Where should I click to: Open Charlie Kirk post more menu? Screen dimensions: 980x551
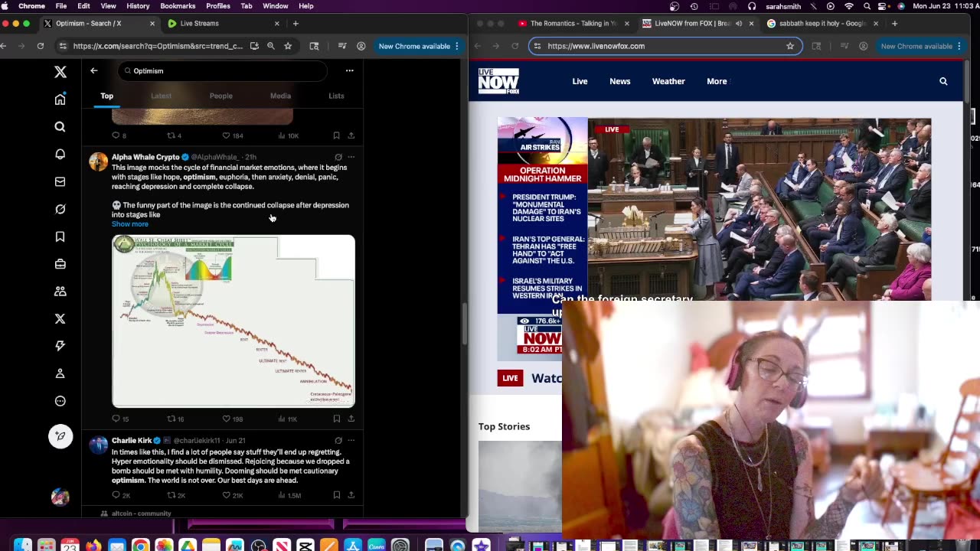tap(351, 441)
